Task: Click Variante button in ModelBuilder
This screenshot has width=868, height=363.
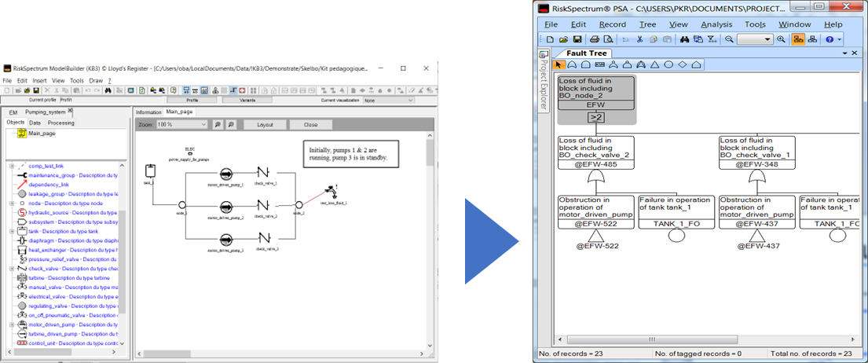Action: tap(248, 100)
